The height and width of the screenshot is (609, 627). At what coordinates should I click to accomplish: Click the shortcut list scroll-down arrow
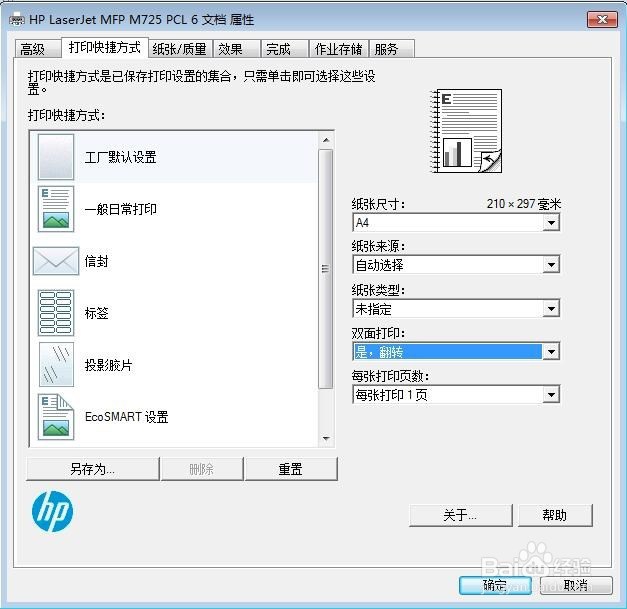click(x=326, y=439)
